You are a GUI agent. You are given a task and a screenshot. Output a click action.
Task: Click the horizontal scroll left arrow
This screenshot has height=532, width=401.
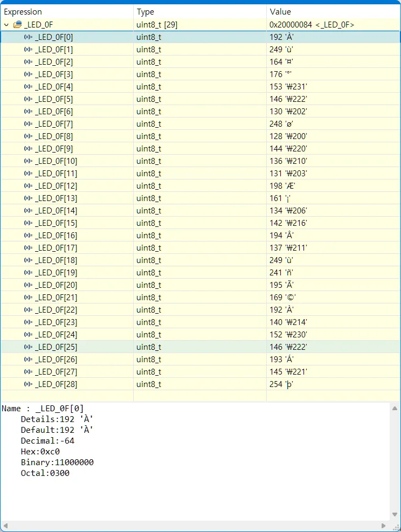point(5,526)
